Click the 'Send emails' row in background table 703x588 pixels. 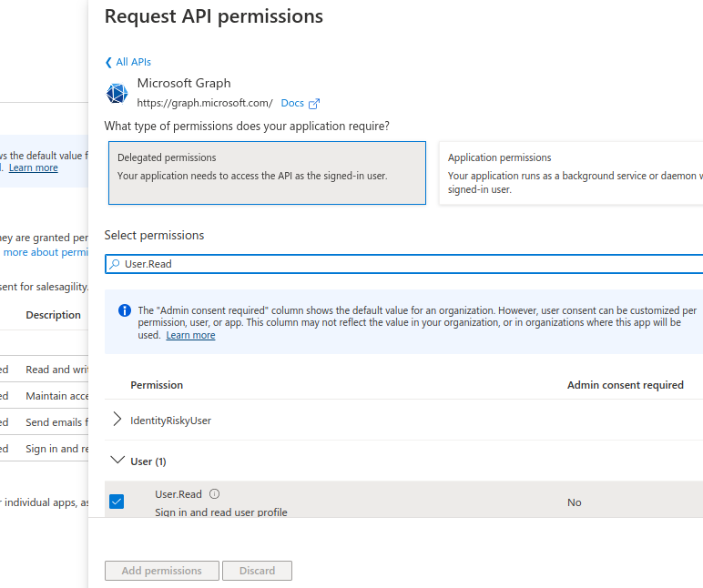pyautogui.click(x=44, y=422)
